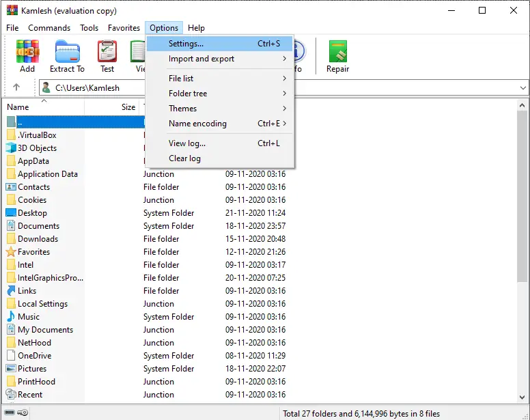Click the Test archive toolbar icon
Image resolution: width=530 pixels, height=420 pixels.
(x=107, y=51)
